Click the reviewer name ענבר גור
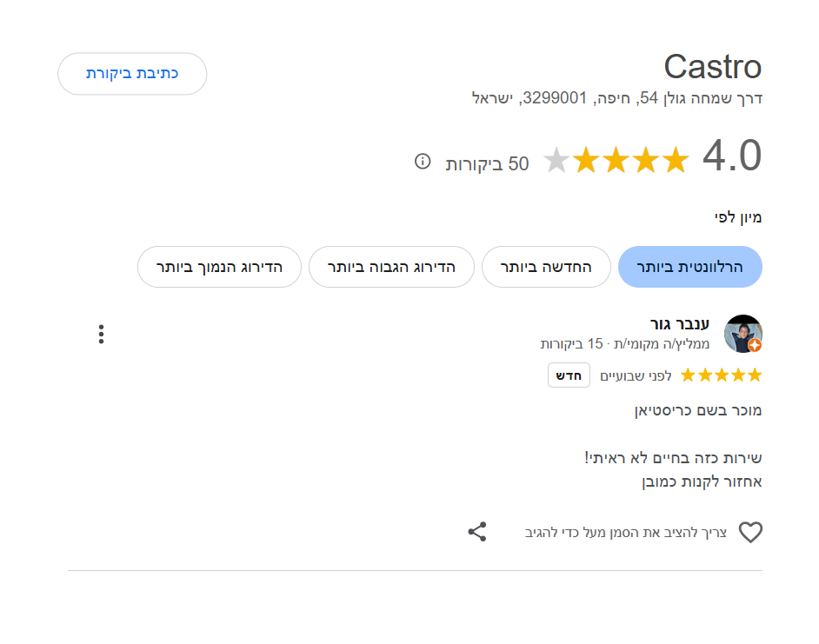 tap(680, 324)
